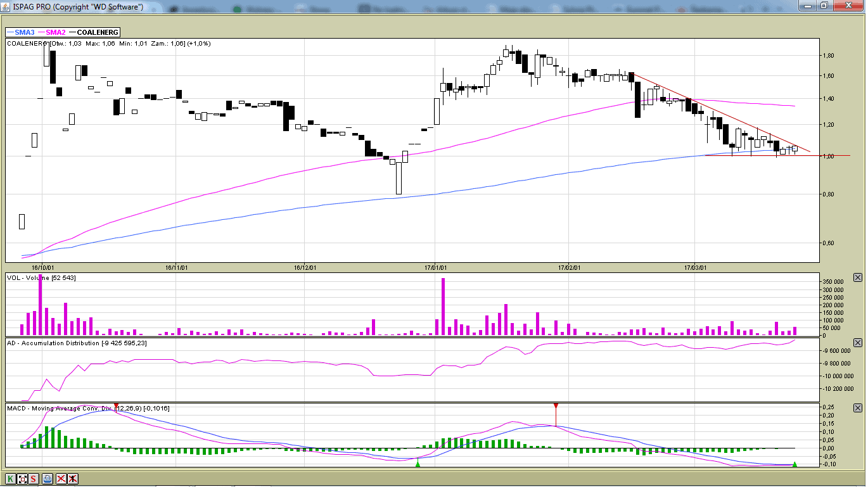Click the green MACD buy marker near 17/01/01
The image size is (868, 489).
(x=418, y=464)
